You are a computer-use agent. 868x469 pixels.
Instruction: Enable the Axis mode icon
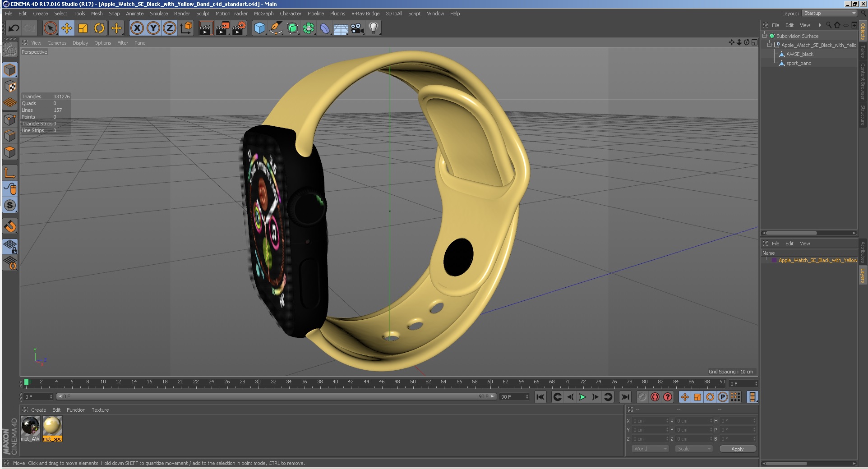[10, 173]
